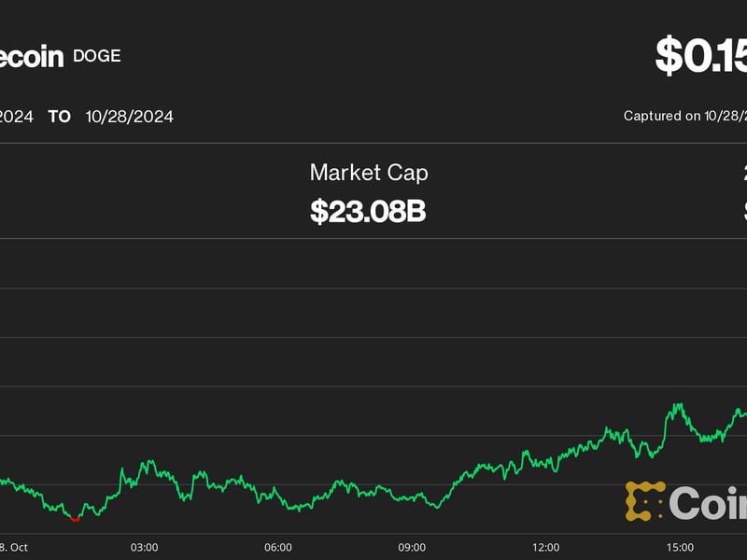Screen dimensions: 747x560
Task: Click the 03:00 timestamp on axis
Action: [147, 548]
